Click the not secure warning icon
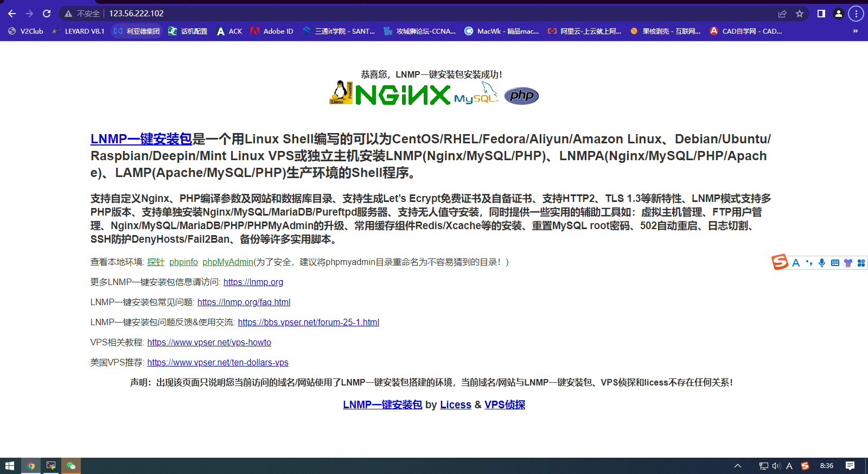Viewport: 868px width, 474px height. (68, 14)
